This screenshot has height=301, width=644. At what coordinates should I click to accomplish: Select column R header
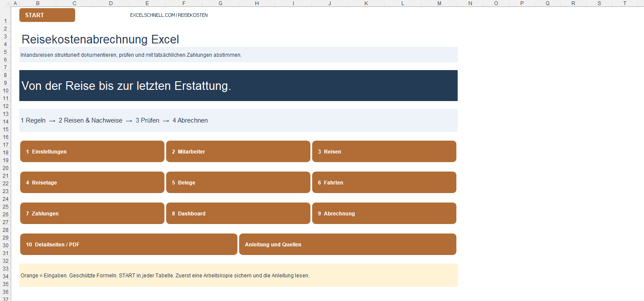click(574, 3)
